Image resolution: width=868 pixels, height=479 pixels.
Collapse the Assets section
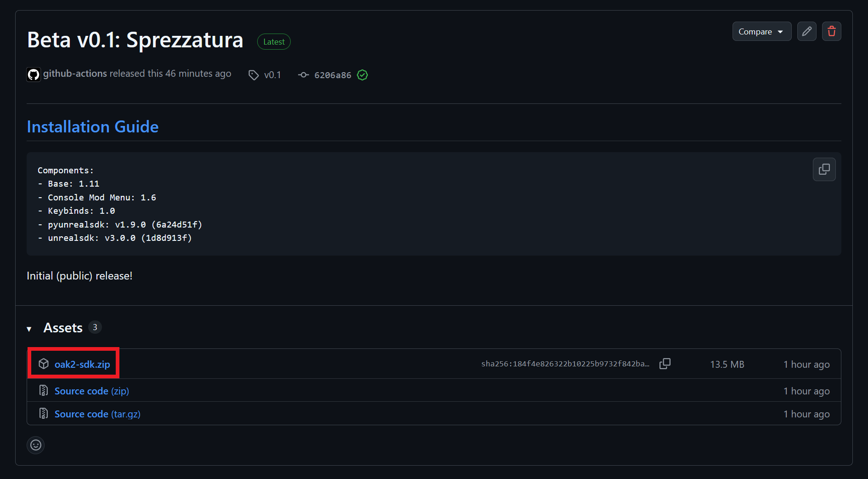29,328
